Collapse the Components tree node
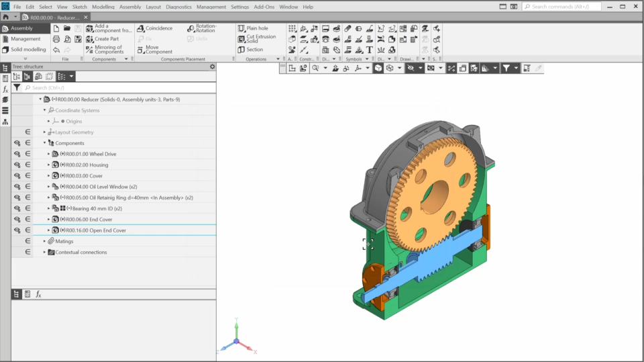Screen dimensions: 644x362 tap(45, 143)
